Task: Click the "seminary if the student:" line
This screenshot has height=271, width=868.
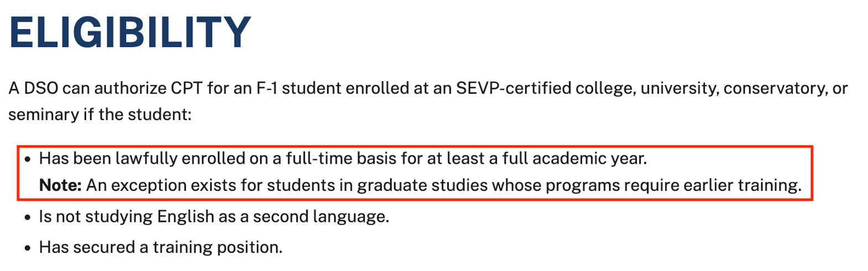Action: pos(100,114)
